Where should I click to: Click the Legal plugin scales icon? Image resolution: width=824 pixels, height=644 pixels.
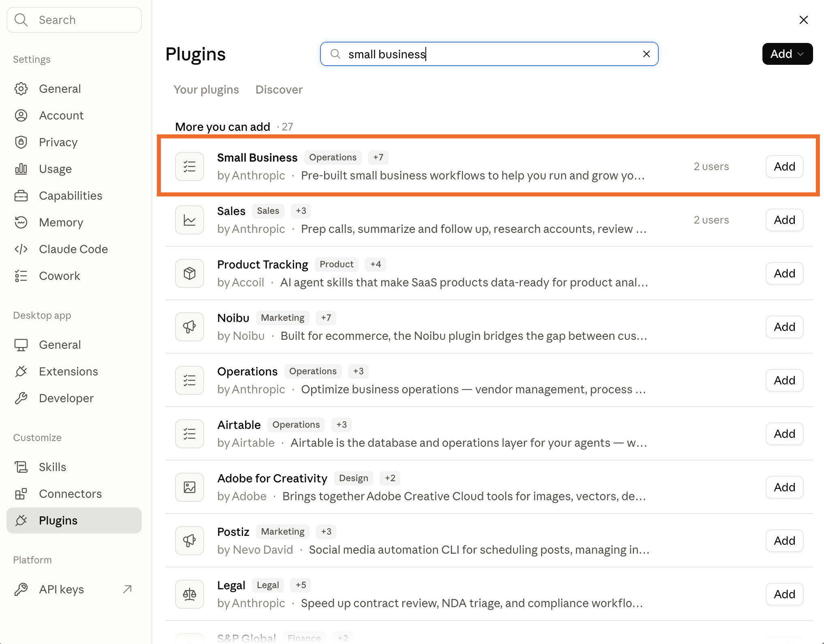pos(190,594)
